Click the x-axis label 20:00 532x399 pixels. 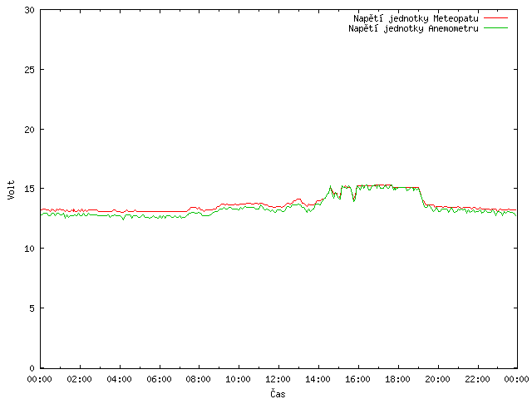(x=438, y=379)
